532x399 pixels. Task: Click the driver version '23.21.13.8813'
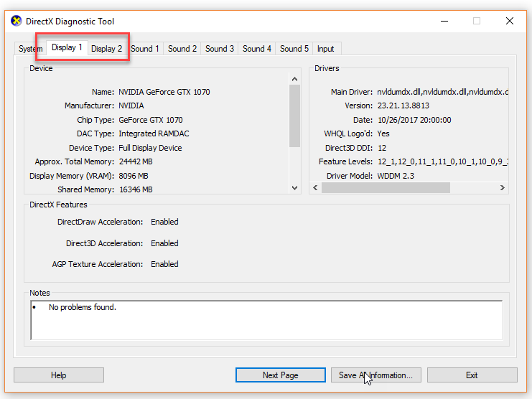coord(403,105)
